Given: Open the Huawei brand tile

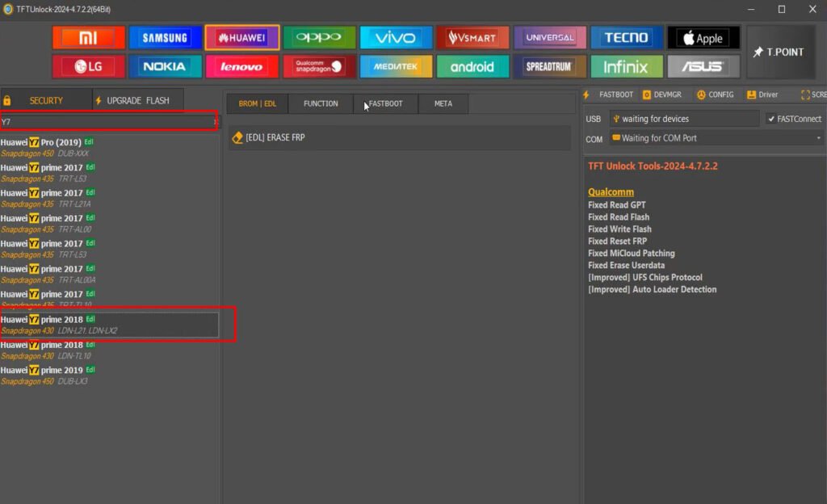Looking at the screenshot, I should point(242,37).
